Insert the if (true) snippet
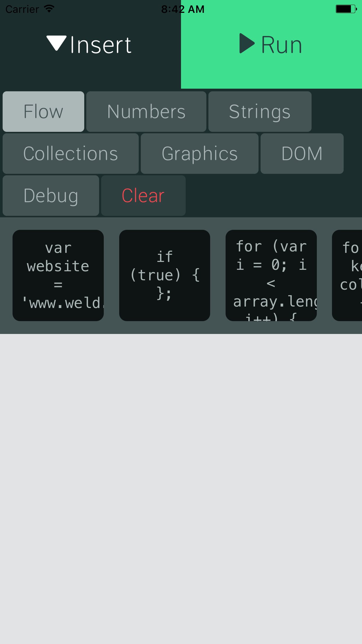362x644 pixels. point(165,275)
